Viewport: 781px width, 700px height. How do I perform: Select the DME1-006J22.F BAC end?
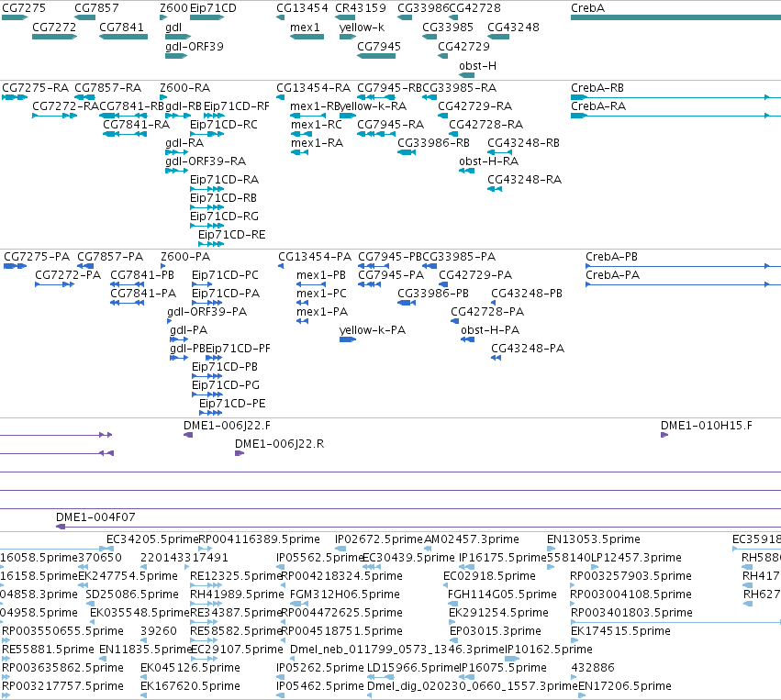pos(188,435)
